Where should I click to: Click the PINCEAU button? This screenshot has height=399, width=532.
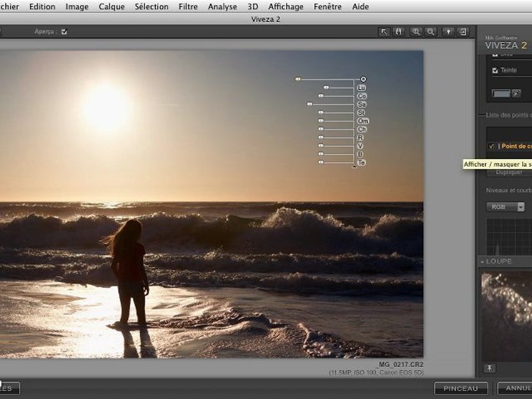click(461, 388)
